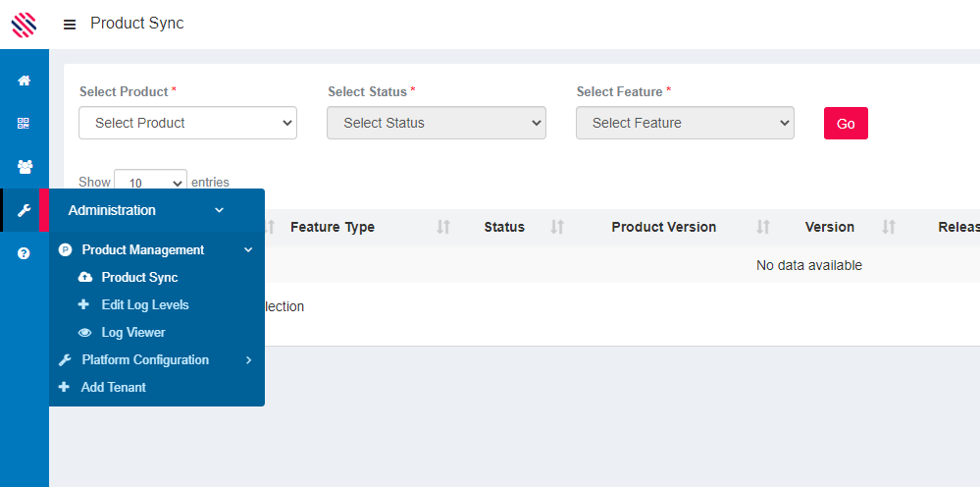Open the Select Feature dropdown

(x=685, y=123)
